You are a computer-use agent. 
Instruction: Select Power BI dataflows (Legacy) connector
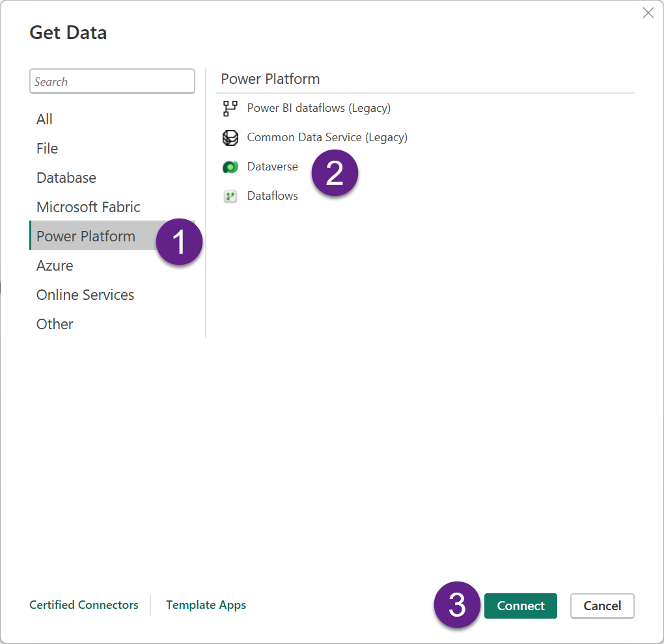(x=319, y=109)
